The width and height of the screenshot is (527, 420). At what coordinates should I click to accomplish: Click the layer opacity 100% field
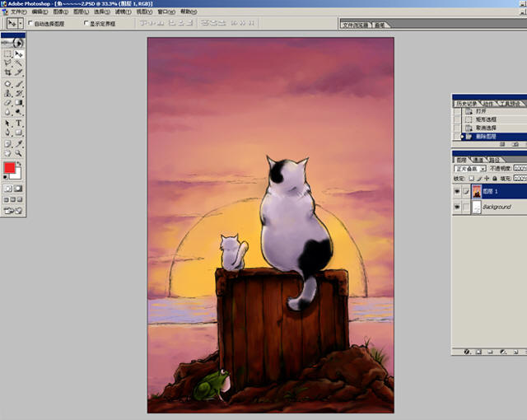[x=520, y=168]
